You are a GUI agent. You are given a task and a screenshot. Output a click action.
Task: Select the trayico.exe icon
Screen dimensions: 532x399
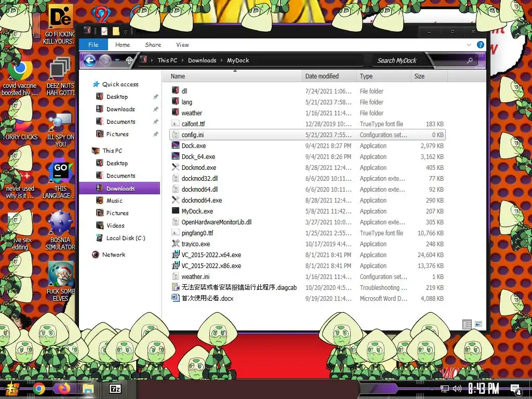[176, 243]
